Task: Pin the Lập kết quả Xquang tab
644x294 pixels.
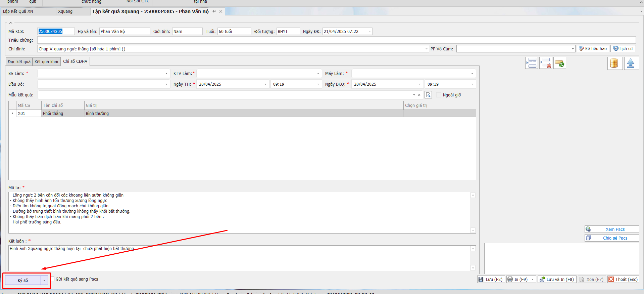Action: (x=214, y=11)
